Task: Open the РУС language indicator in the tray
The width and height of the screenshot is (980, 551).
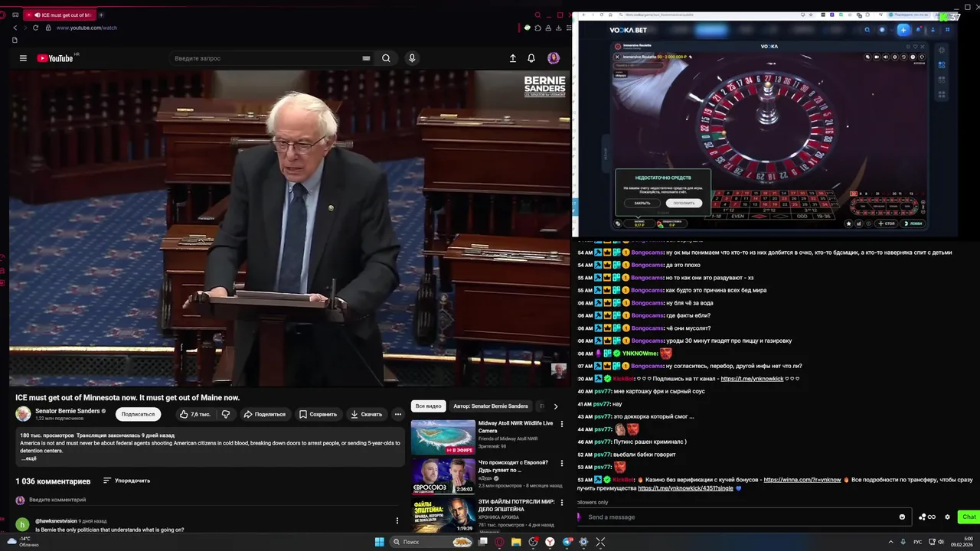Action: (x=917, y=542)
